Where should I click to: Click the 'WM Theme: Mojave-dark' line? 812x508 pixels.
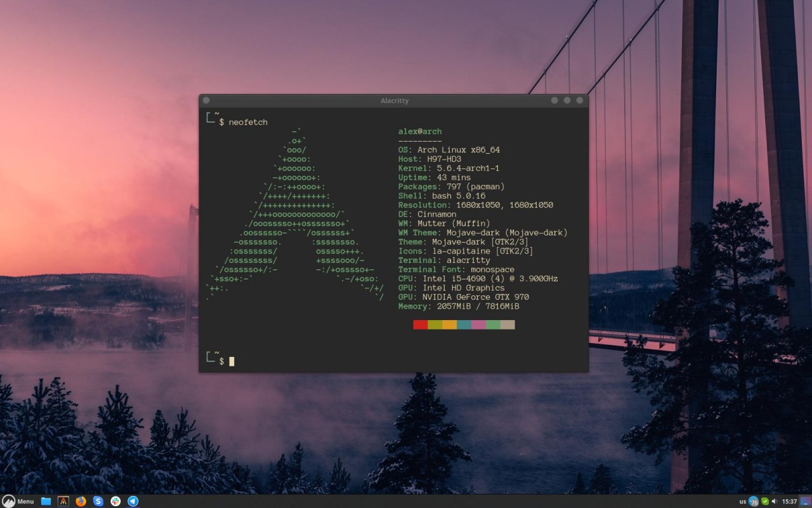tap(483, 233)
